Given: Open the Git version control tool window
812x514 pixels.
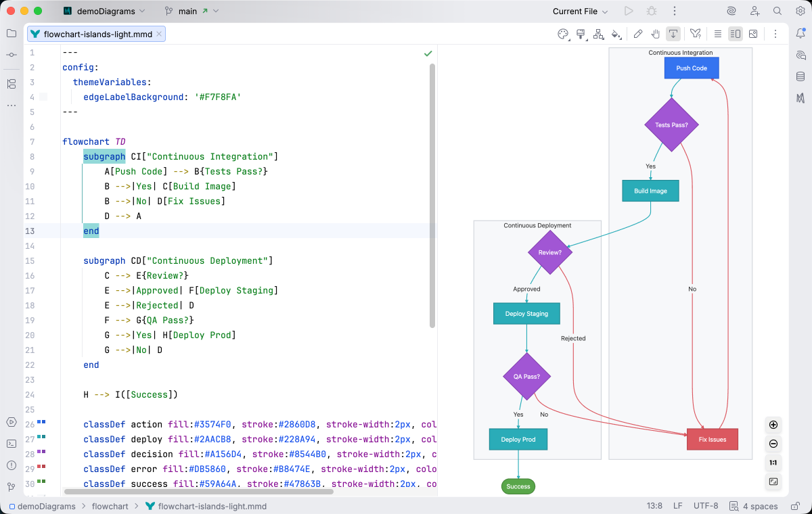Looking at the screenshot, I should tap(12, 487).
